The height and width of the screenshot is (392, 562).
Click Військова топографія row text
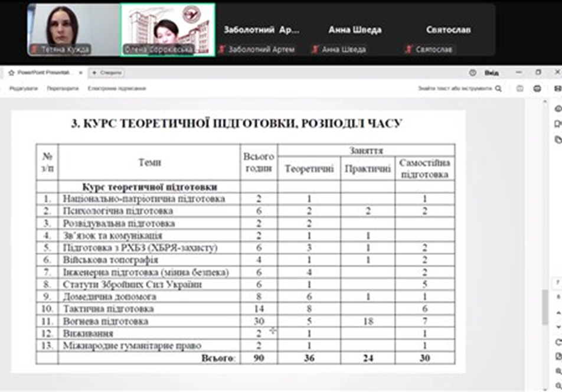coord(110,259)
